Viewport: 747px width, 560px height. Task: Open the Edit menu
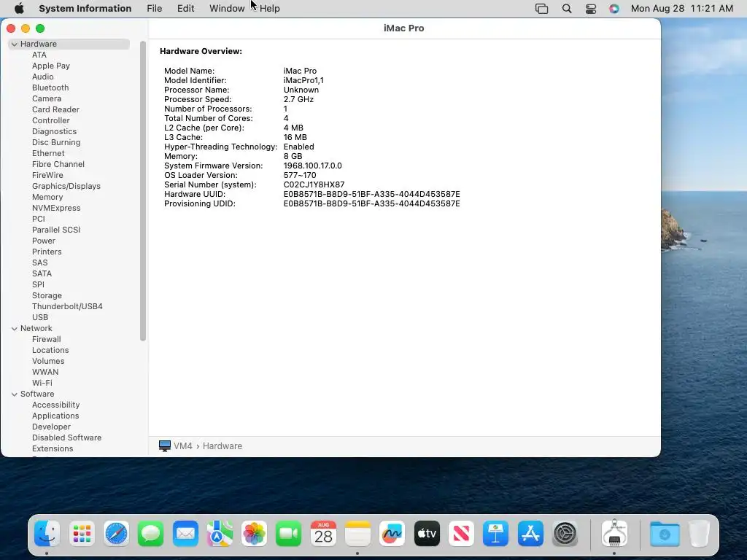[185, 9]
